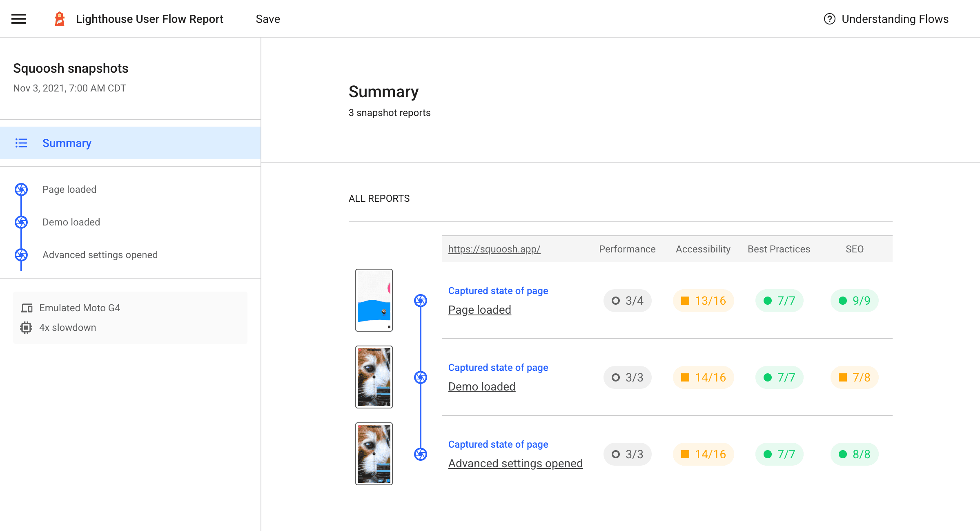980x531 pixels.
Task: Click the Best Practices 7/7 score for Demo loaded
Action: (778, 377)
